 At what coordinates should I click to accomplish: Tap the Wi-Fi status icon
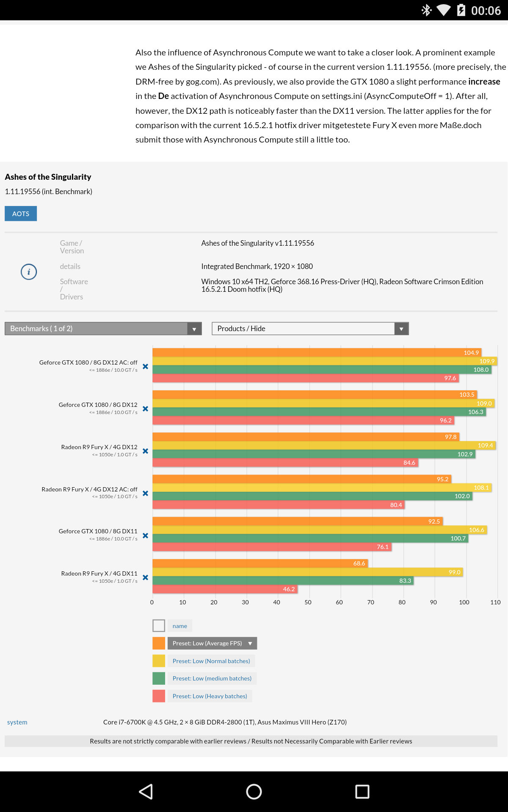tap(444, 10)
